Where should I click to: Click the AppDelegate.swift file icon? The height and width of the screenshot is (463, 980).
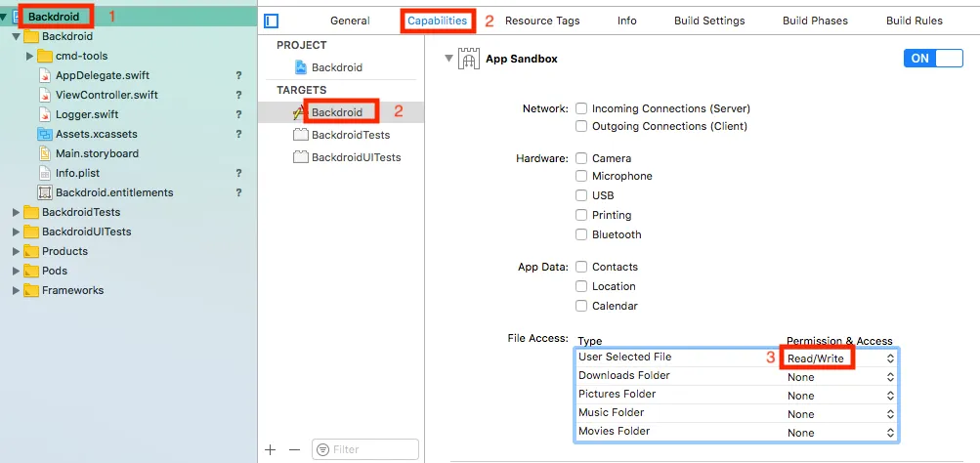(45, 75)
